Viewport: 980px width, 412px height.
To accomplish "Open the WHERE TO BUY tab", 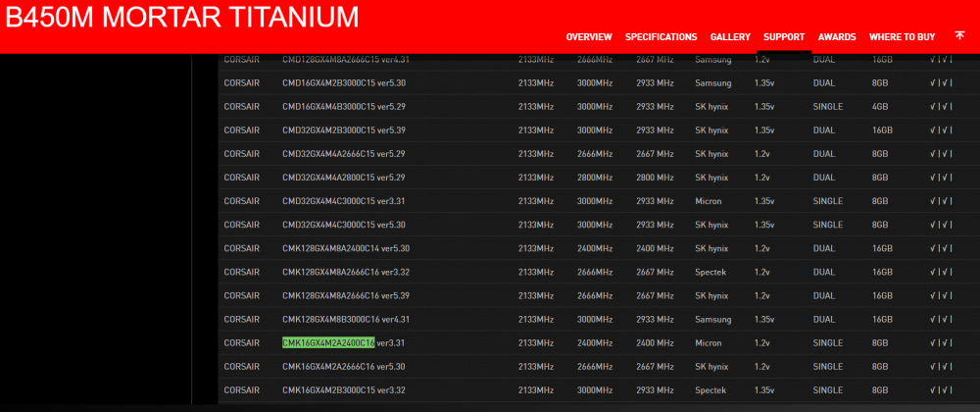I will [902, 37].
